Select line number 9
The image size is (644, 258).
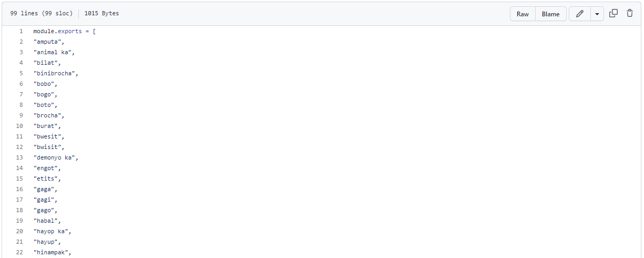tap(21, 115)
